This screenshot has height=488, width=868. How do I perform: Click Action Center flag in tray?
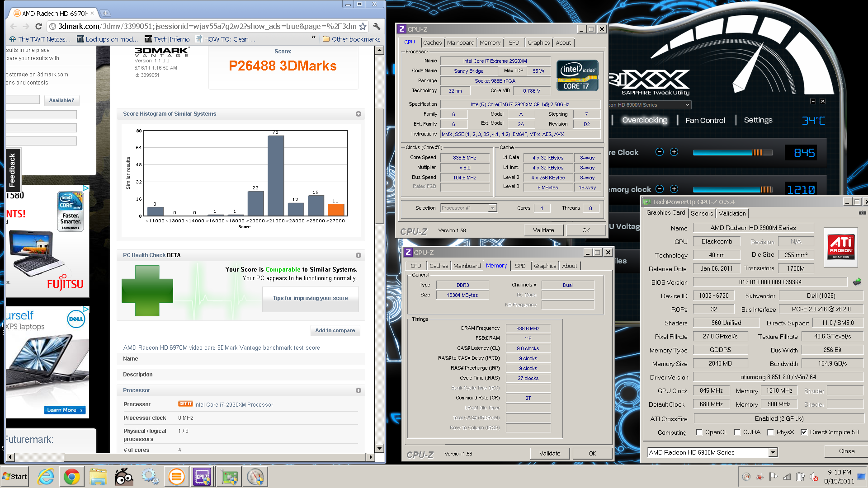(774, 477)
